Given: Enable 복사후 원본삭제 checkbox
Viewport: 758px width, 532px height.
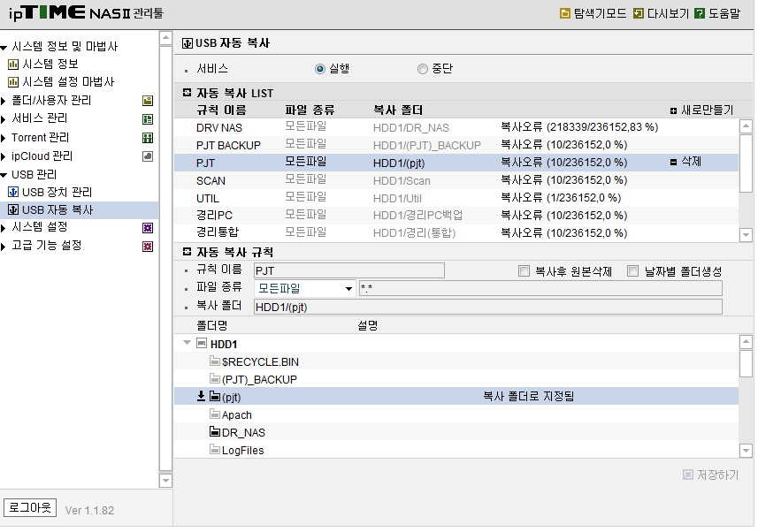Looking at the screenshot, I should [524, 271].
